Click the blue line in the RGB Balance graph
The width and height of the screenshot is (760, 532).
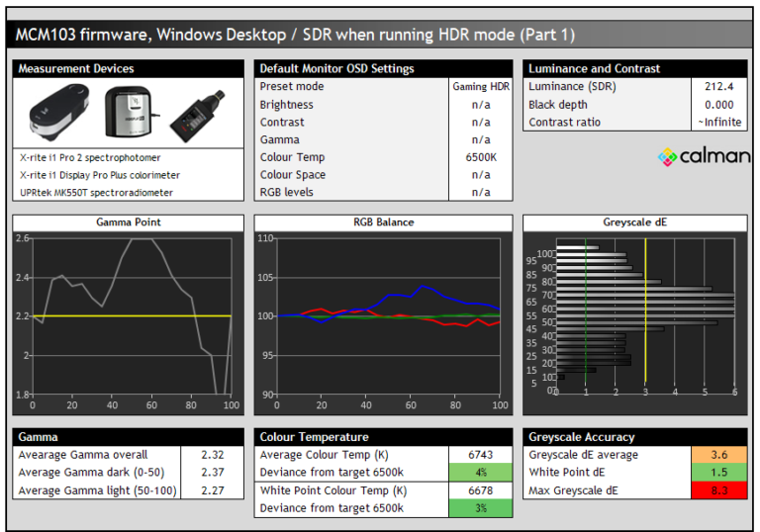pyautogui.click(x=426, y=287)
